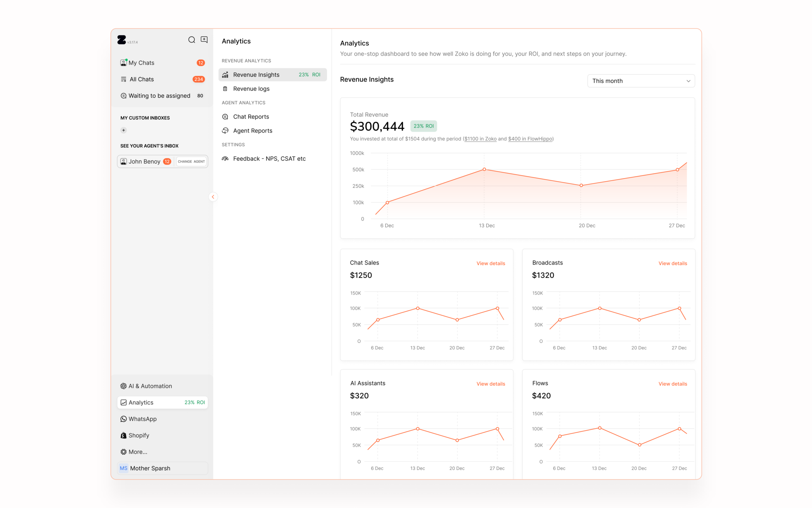
Task: Click the WhatsApp logo icon
Action: (123, 419)
